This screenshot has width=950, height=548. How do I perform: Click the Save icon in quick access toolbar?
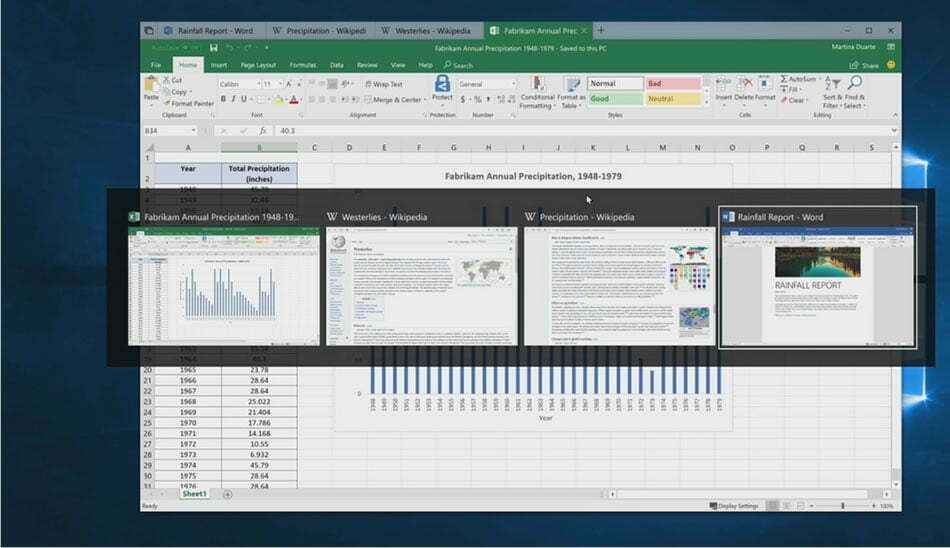(213, 48)
